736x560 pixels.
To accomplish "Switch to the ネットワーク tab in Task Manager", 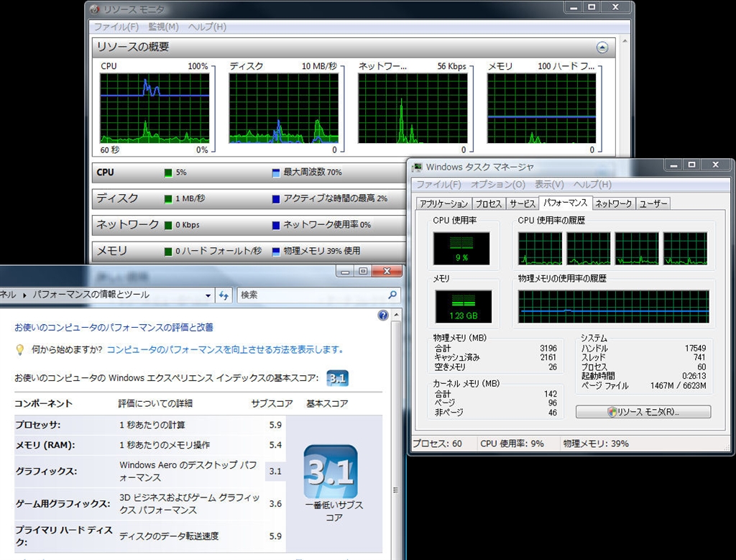I will pyautogui.click(x=614, y=203).
